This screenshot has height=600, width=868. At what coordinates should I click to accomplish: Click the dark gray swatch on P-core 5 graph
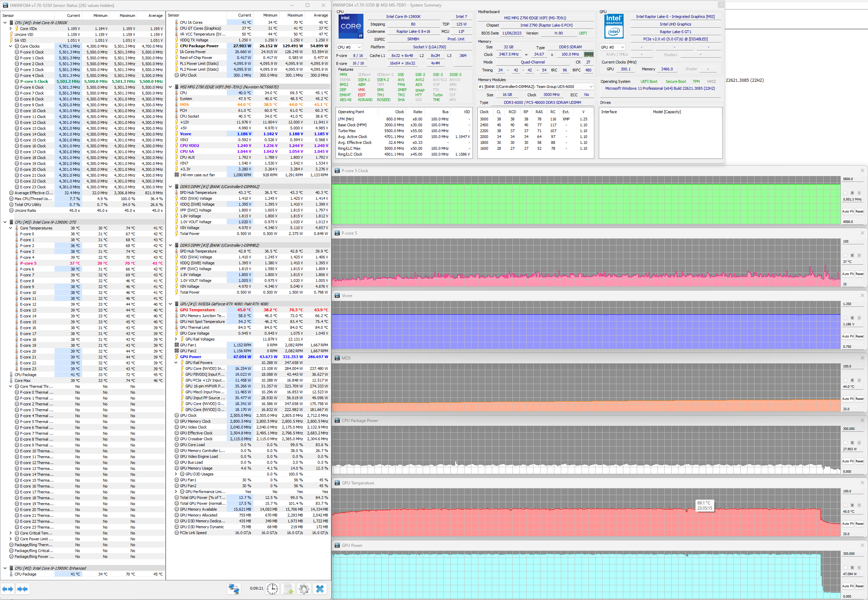pyautogui.click(x=852, y=255)
